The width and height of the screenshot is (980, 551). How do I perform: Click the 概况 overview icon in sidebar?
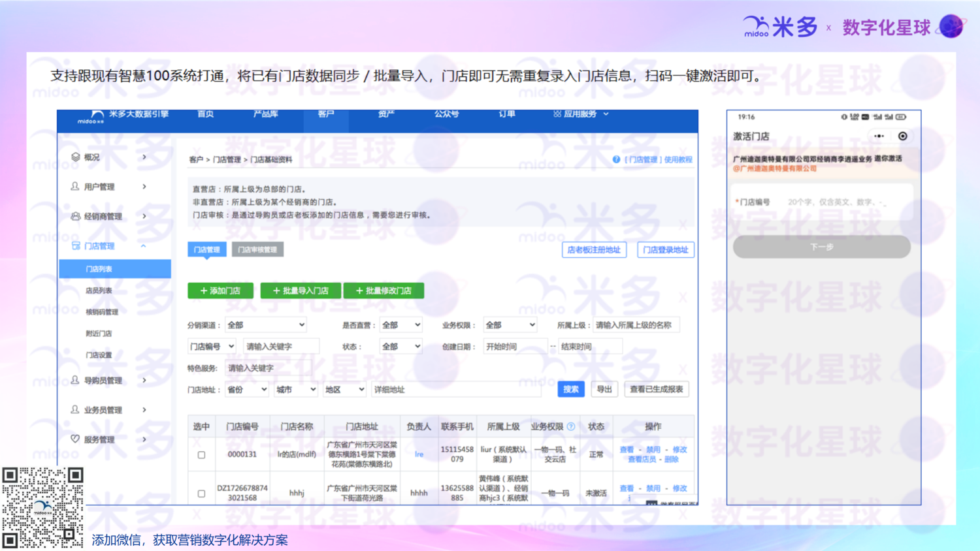tap(76, 157)
